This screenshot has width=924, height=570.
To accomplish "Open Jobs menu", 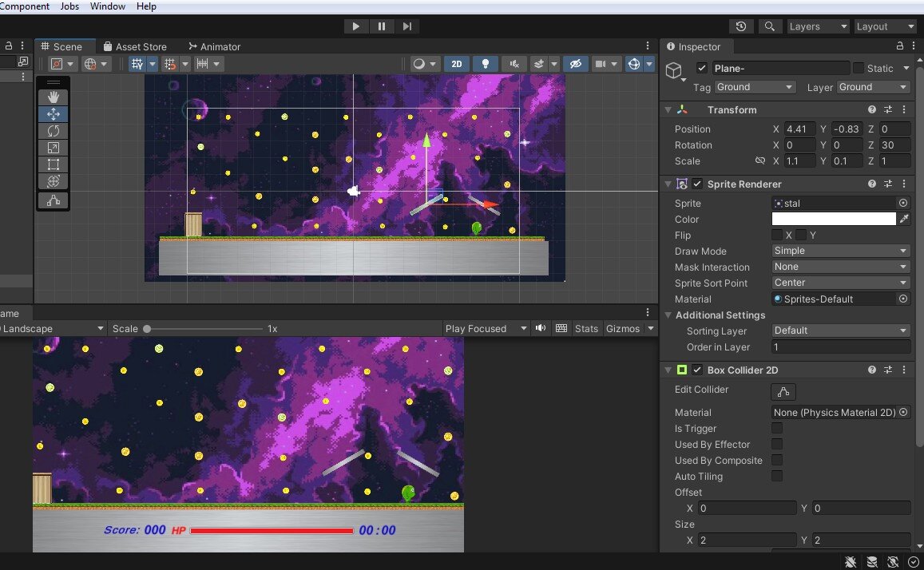I will 69,6.
